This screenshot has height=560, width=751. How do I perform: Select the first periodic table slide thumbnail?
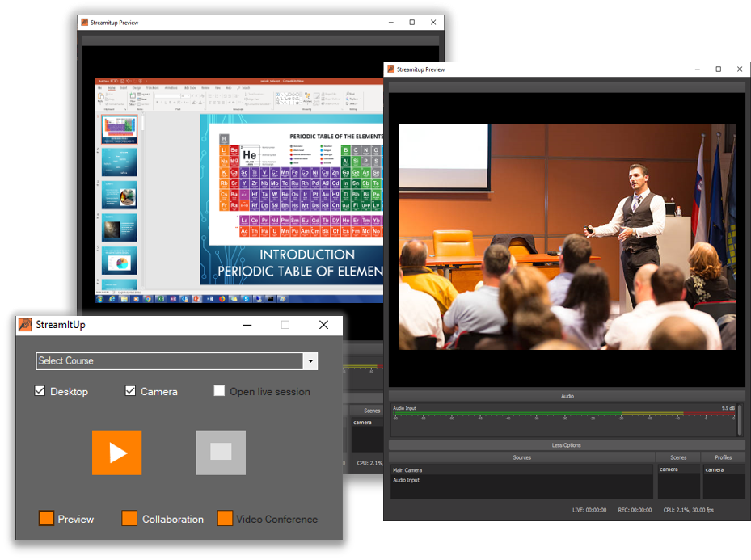120,129
